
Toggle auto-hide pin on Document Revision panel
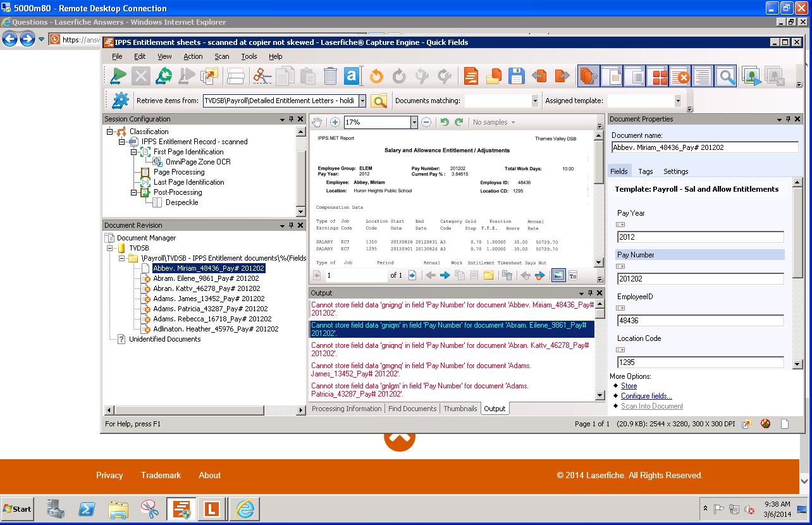pyautogui.click(x=292, y=225)
